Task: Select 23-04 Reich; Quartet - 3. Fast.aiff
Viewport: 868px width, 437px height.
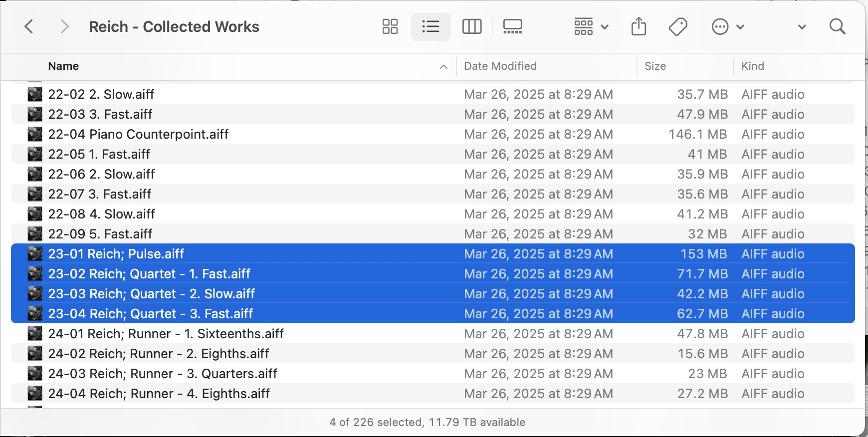Action: tap(151, 314)
